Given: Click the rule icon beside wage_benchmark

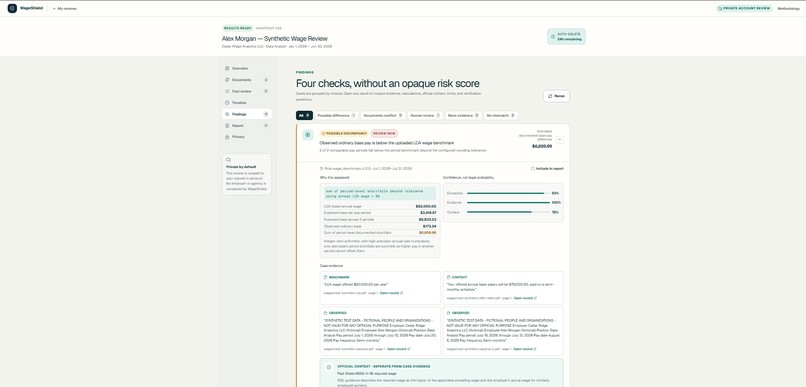Looking at the screenshot, I should (322, 169).
